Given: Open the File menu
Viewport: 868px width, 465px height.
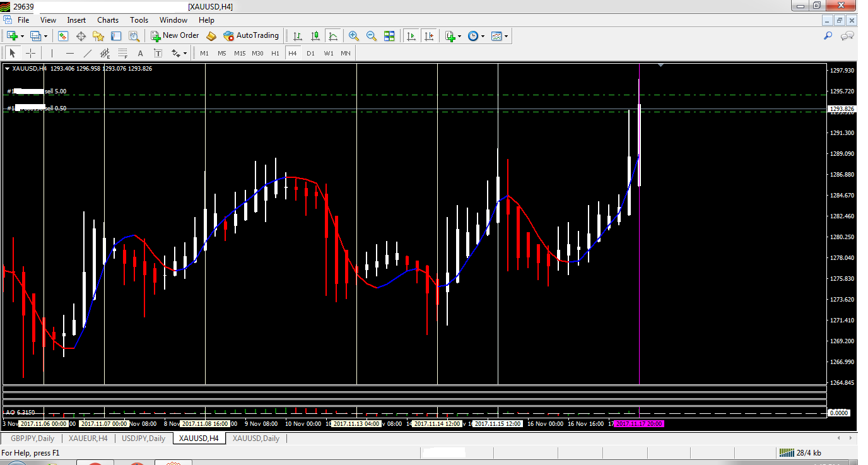Looking at the screenshot, I should pyautogui.click(x=23, y=20).
